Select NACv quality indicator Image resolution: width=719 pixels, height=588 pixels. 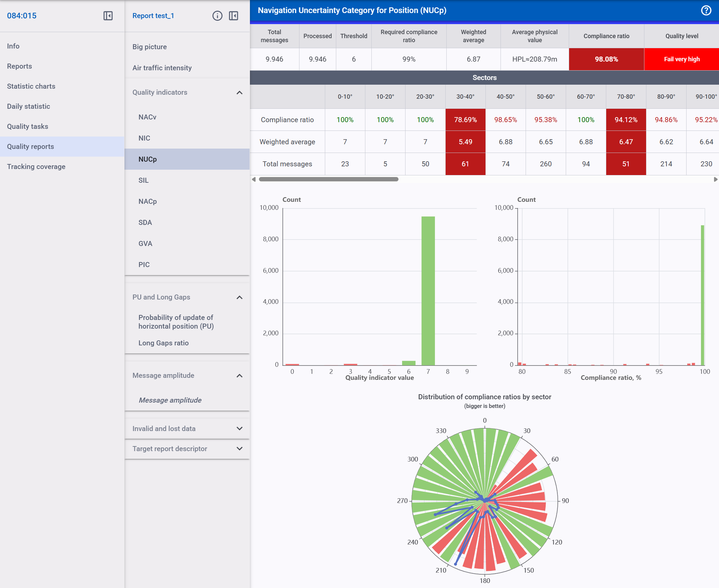tap(147, 117)
